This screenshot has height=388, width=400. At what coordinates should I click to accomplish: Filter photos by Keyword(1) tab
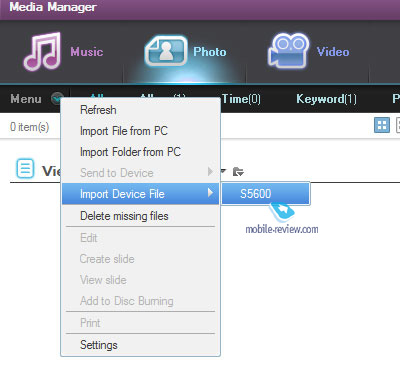coord(326,99)
